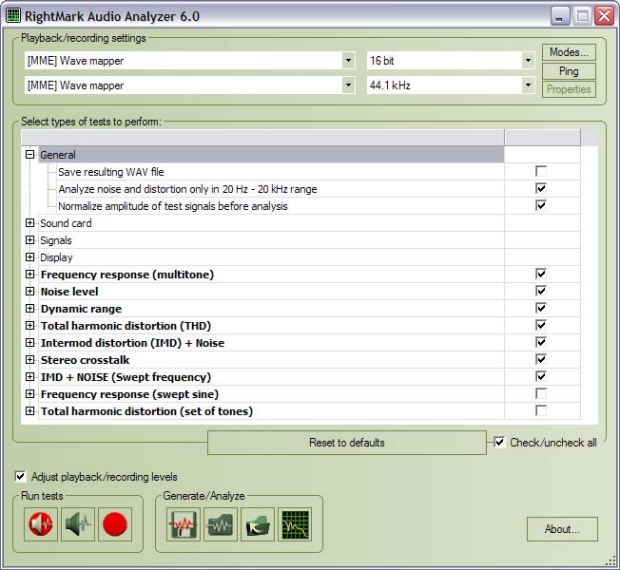Expand IMD + NOISE (Swept frequency) options
This screenshot has width=620, height=570.
click(x=30, y=376)
